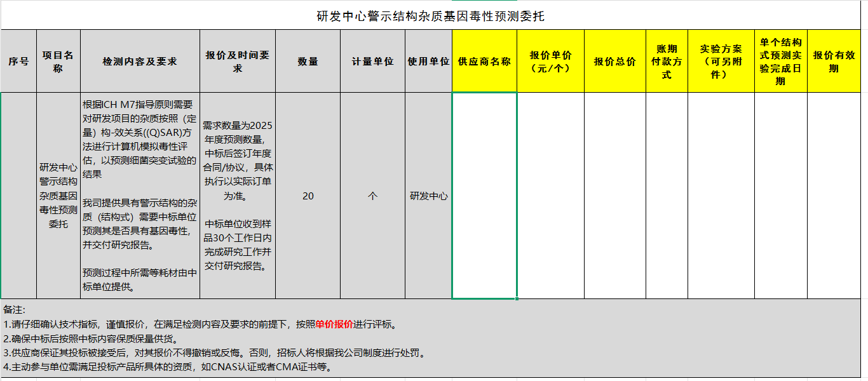Select the empty cell under 报价有效期
Screen dimensions: 868x381
[x=834, y=196]
